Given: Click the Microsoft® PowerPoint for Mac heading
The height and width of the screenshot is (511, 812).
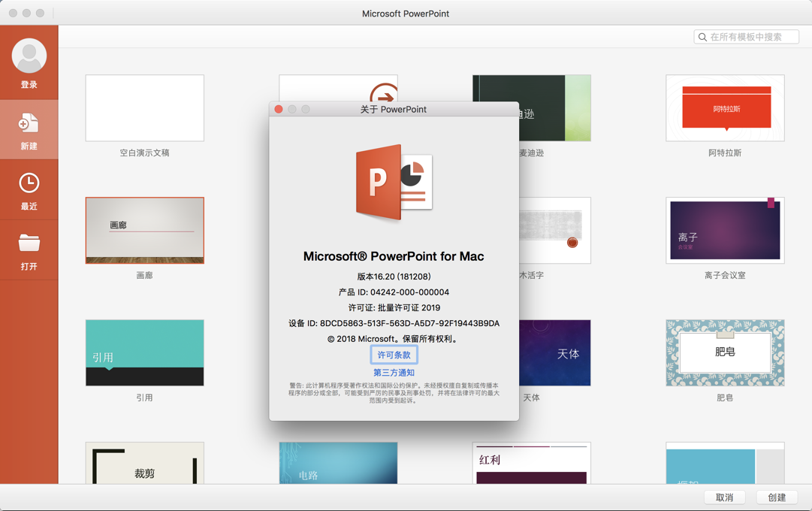Looking at the screenshot, I should pos(394,256).
